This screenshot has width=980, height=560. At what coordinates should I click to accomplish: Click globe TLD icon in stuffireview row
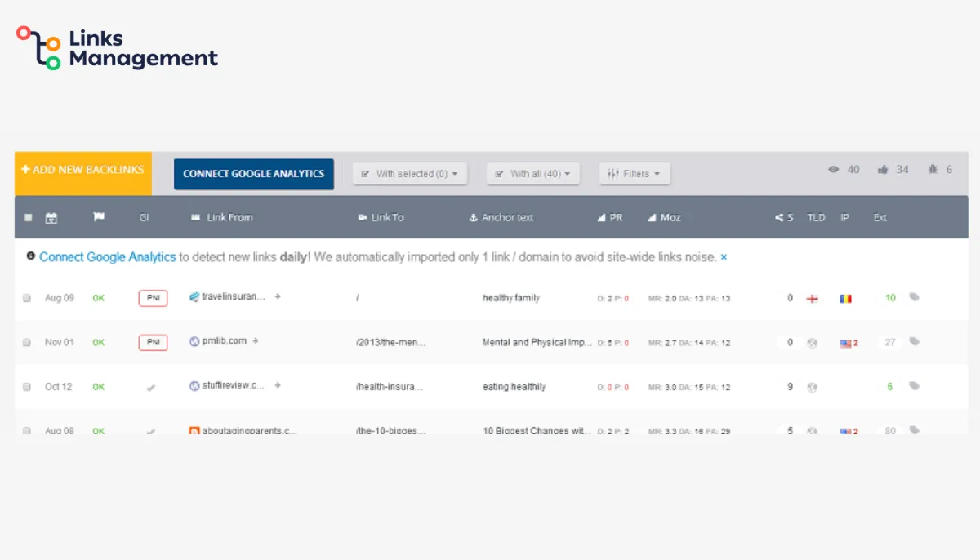point(812,387)
